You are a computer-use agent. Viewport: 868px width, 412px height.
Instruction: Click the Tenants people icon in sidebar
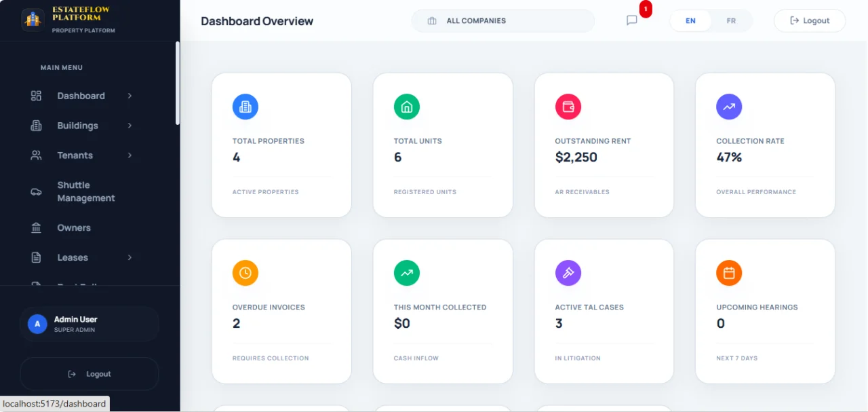click(x=37, y=155)
